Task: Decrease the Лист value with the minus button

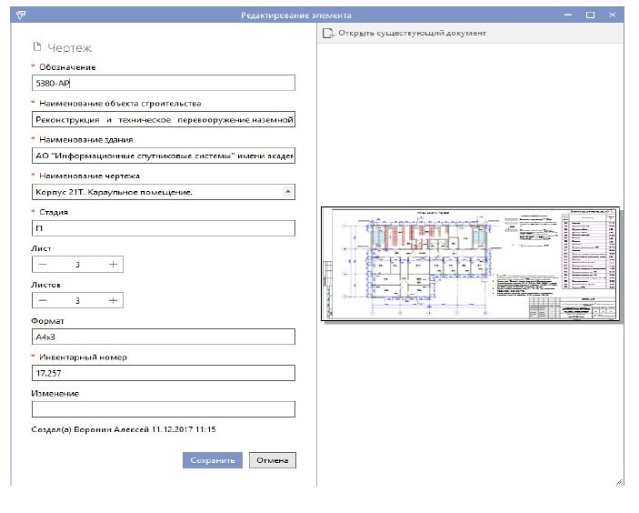Action: (x=44, y=264)
